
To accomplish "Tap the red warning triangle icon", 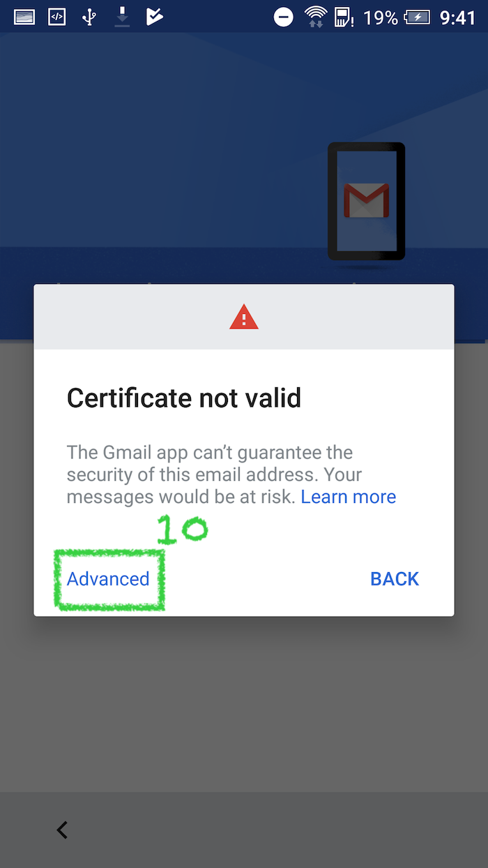I will [x=244, y=317].
